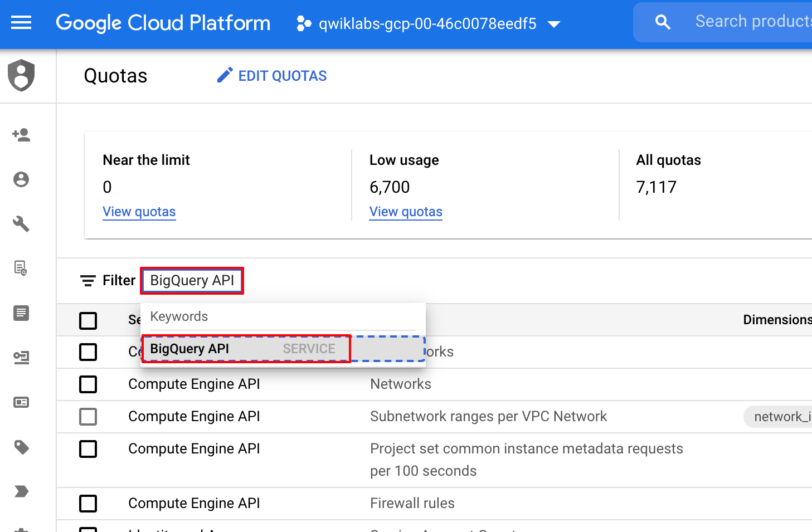Screen dimensions: 812x532
Task: Click Compute Engine API in the Networks row
Action: point(194,384)
